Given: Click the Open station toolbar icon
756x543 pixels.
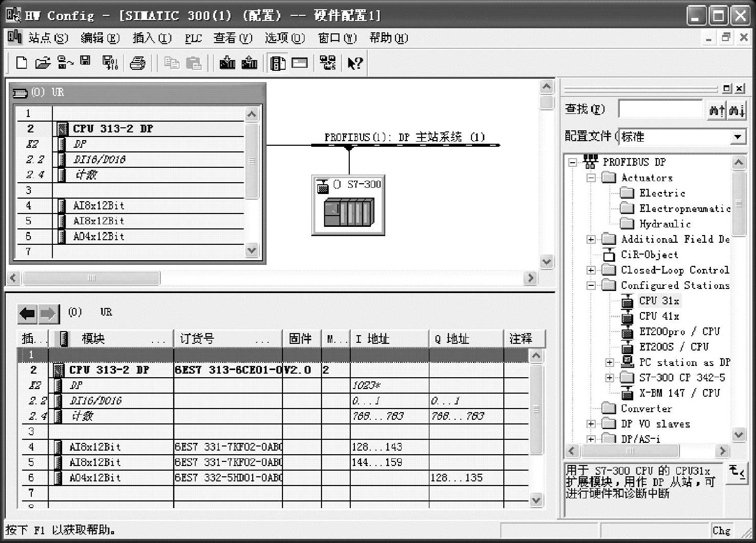Looking at the screenshot, I should click(x=43, y=63).
